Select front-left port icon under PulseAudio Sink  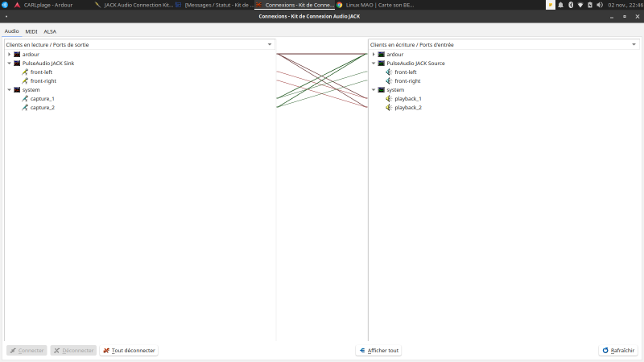coord(25,72)
